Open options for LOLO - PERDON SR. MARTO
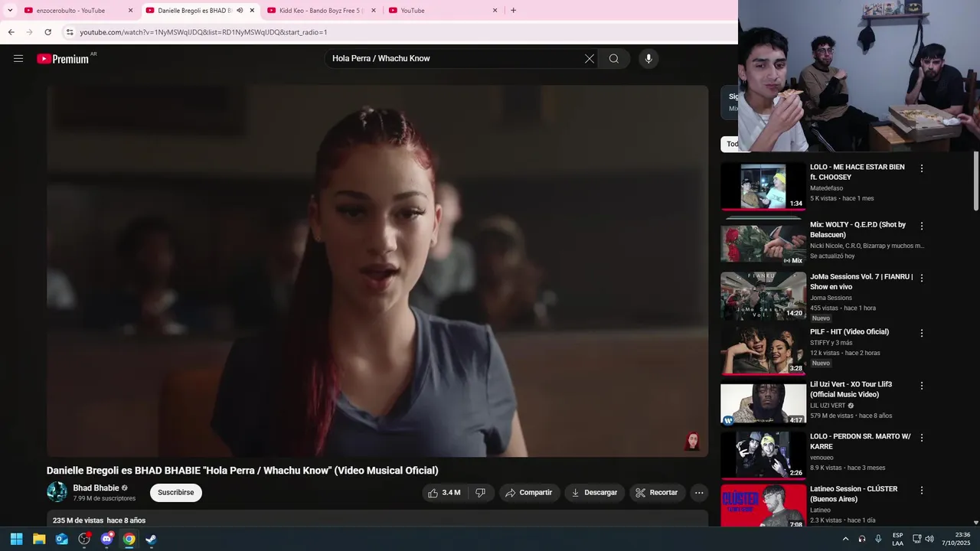Image resolution: width=980 pixels, height=551 pixels. click(x=922, y=439)
